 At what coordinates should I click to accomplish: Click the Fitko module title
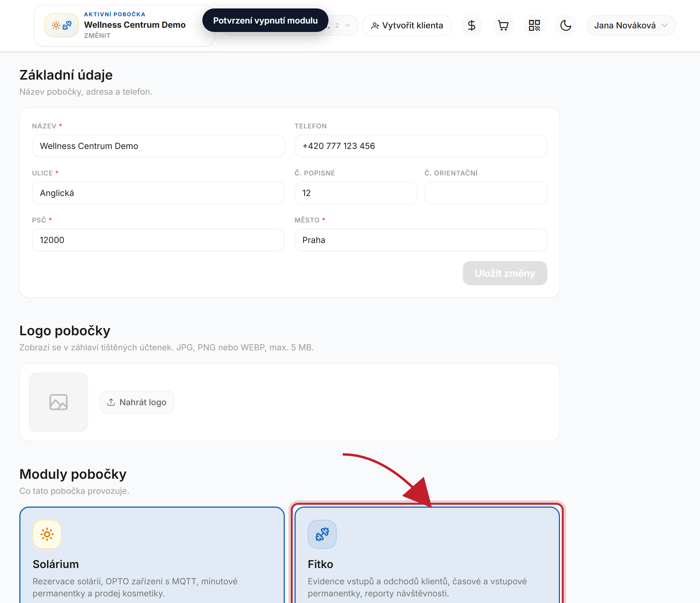(x=320, y=564)
